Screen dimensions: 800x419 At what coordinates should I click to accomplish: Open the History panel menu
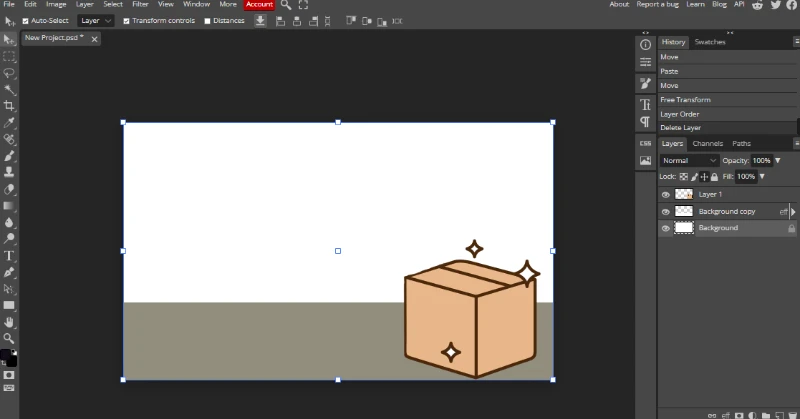point(796,41)
